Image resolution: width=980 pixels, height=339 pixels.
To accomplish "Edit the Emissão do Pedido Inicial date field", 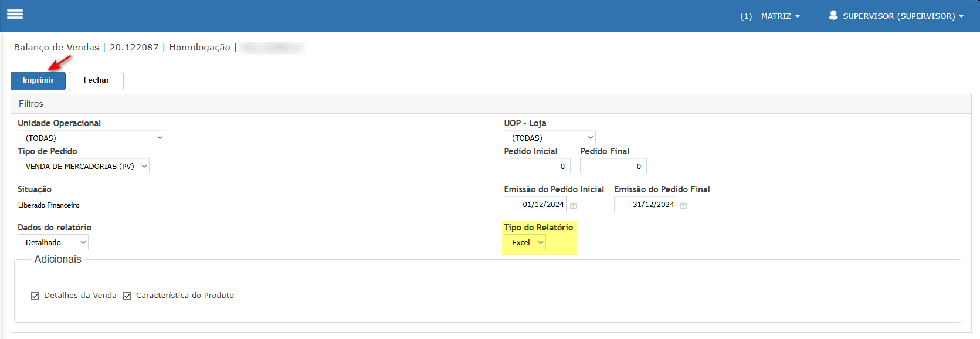I will click(535, 205).
